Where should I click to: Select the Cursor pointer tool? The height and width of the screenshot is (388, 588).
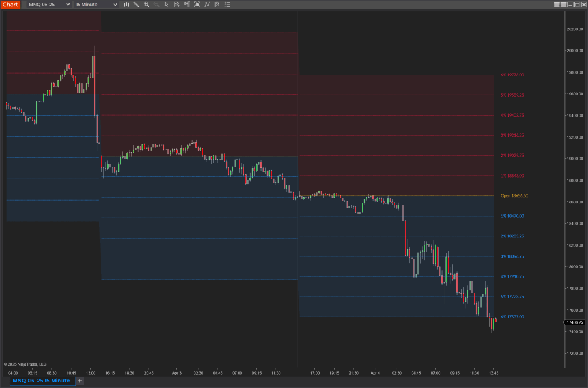coord(167,5)
